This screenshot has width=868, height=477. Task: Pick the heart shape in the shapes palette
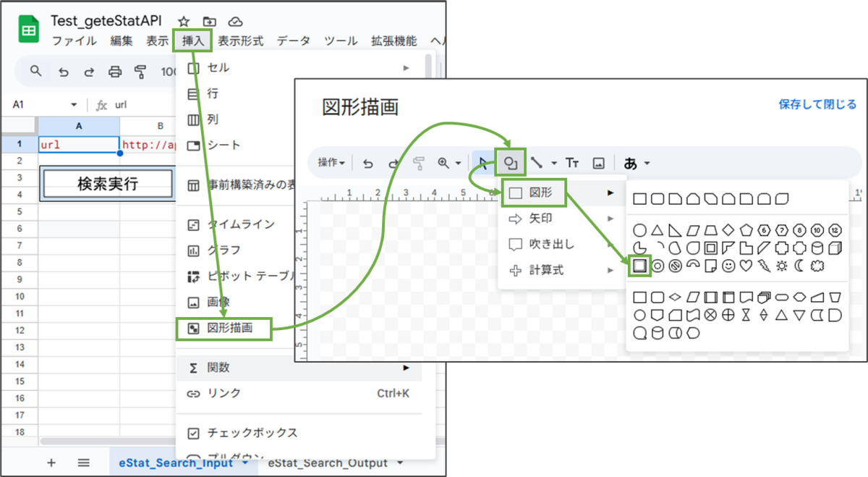tap(746, 266)
